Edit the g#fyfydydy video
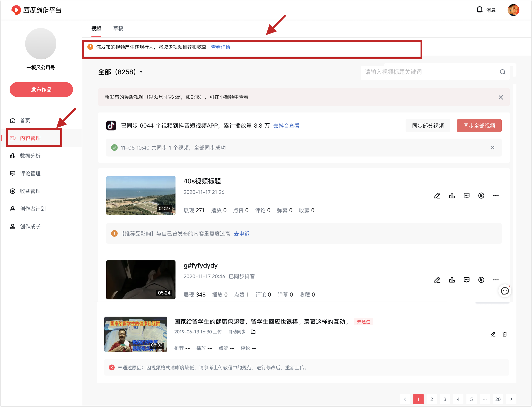The height and width of the screenshot is (407, 532). point(437,280)
